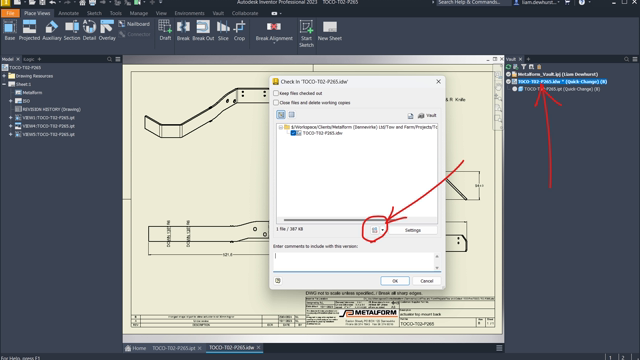
Task: Click the help icon at dialog bottom left
Action: (278, 280)
